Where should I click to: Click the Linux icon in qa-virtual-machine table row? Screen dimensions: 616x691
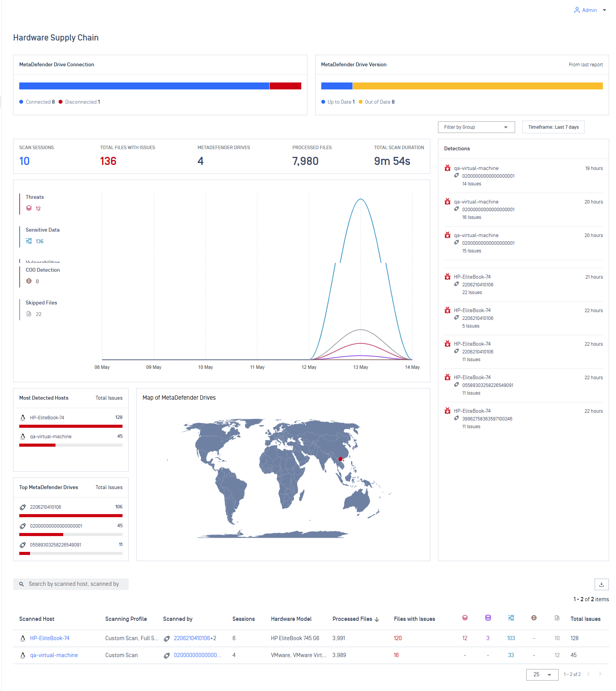23,655
